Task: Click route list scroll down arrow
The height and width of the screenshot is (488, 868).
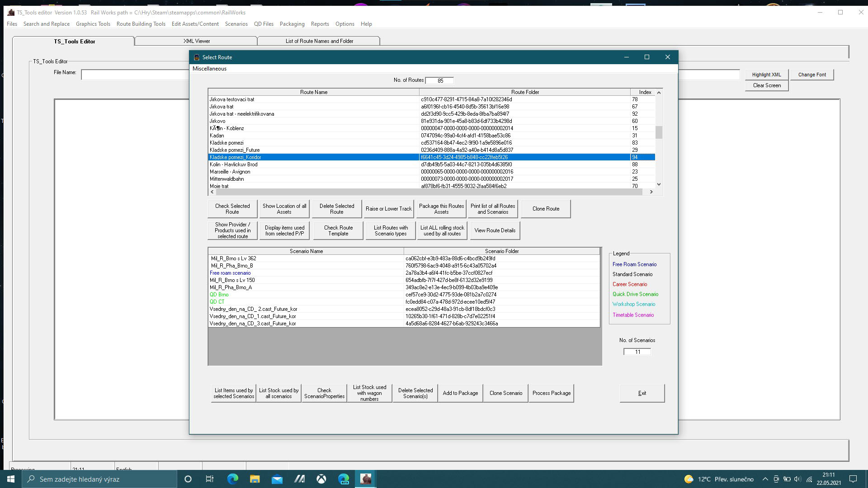Action: (659, 184)
